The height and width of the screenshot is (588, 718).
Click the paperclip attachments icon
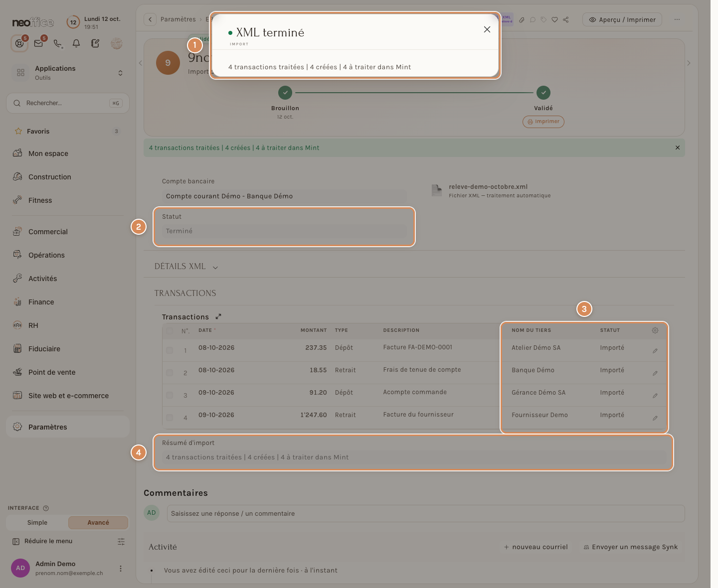click(x=522, y=20)
